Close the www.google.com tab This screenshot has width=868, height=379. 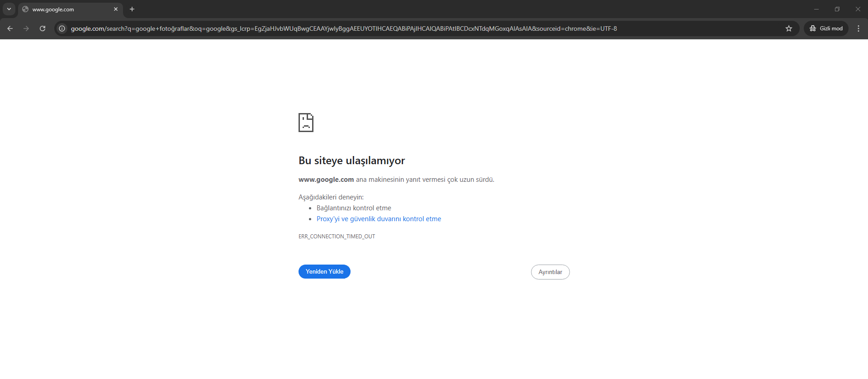[x=116, y=9]
